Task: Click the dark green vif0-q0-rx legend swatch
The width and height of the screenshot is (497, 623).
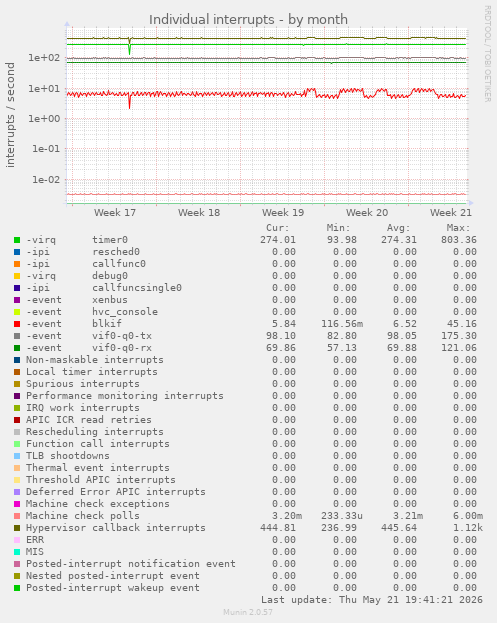Action: pyautogui.click(x=17, y=348)
